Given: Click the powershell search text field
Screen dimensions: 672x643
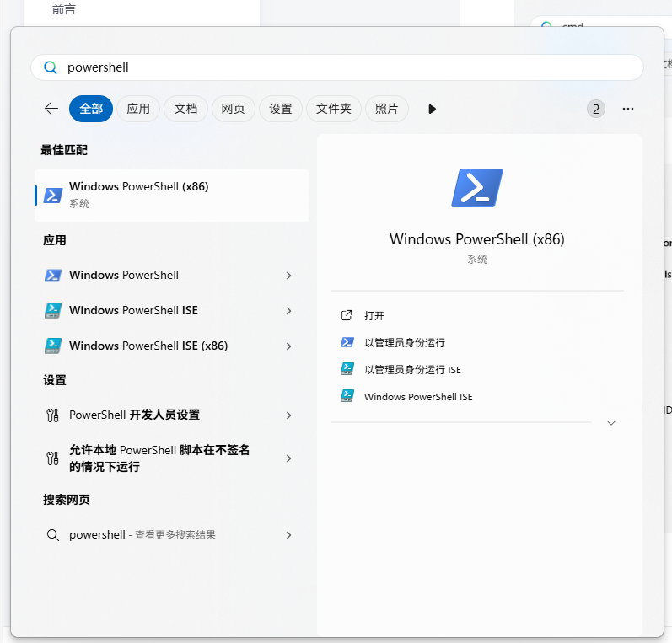Looking at the screenshot, I should [x=337, y=67].
